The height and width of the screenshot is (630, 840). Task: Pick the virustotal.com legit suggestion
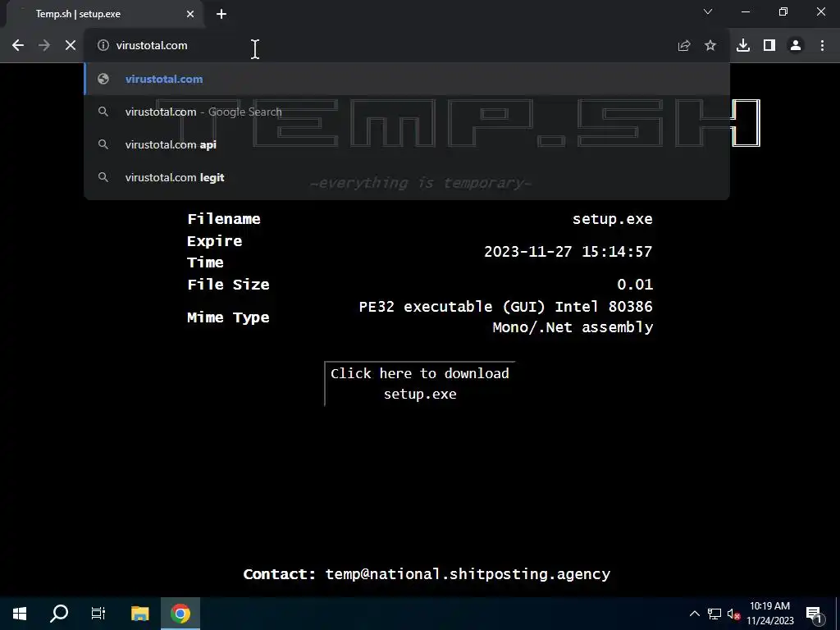coord(407,177)
